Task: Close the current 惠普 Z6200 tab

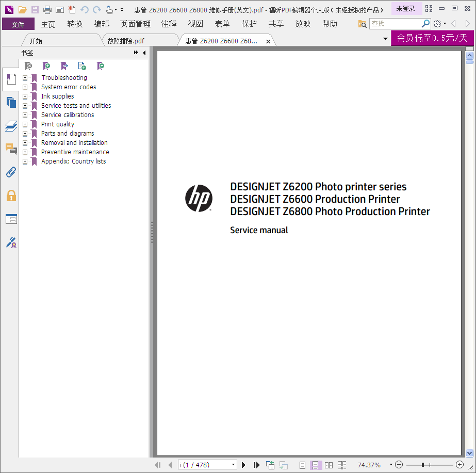Action: pos(268,42)
